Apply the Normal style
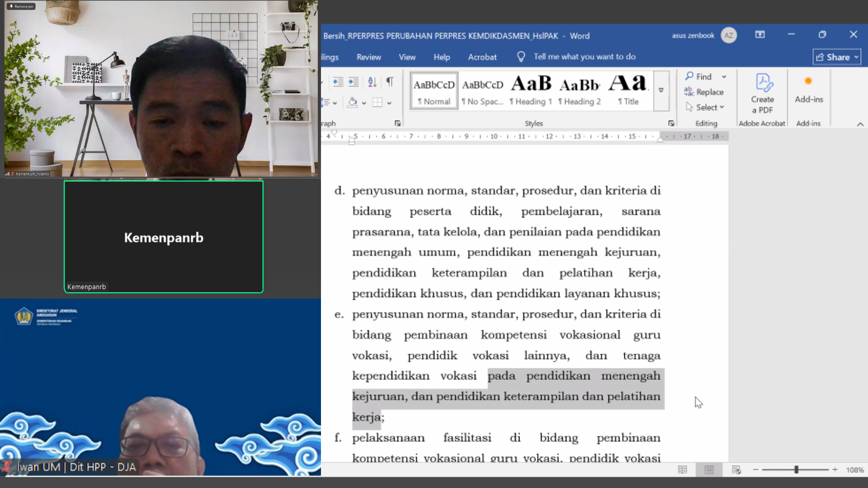 tap(434, 91)
